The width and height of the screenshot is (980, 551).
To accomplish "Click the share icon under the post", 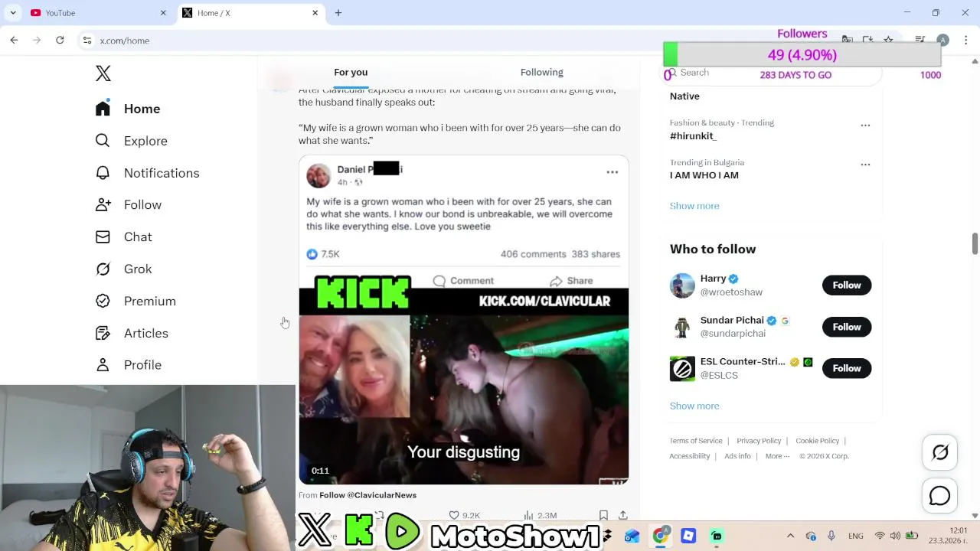I will coord(623,516).
